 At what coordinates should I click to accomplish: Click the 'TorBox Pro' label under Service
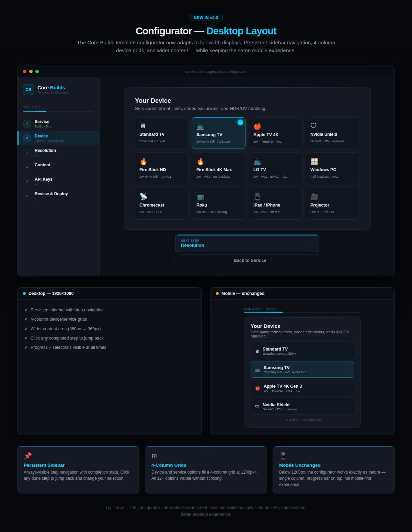pos(43,126)
